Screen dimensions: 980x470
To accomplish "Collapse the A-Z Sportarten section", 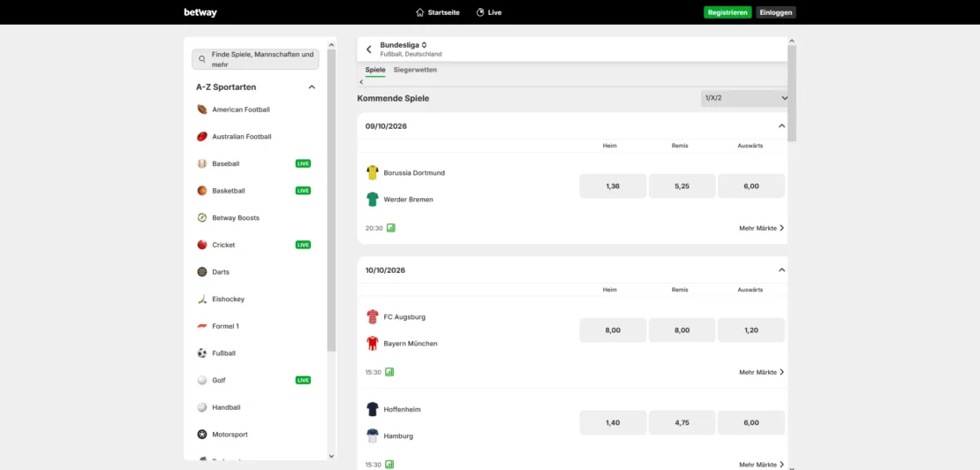I will click(312, 87).
